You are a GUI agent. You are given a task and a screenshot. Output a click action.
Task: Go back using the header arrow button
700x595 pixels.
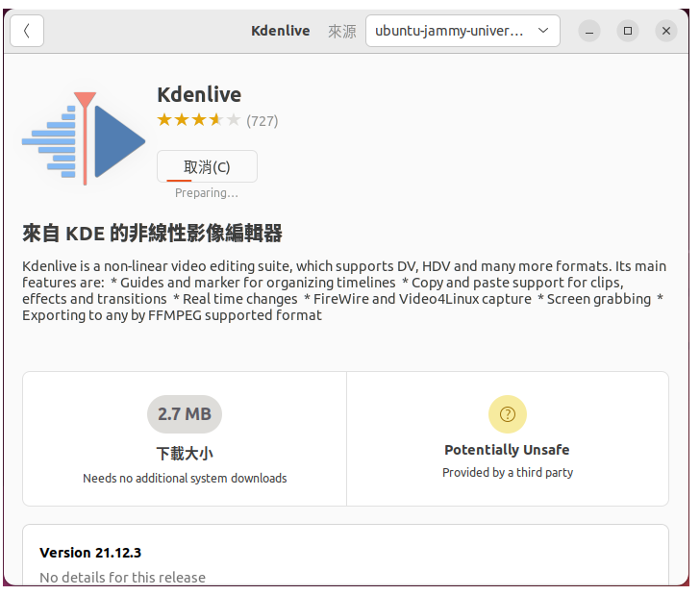click(x=27, y=31)
